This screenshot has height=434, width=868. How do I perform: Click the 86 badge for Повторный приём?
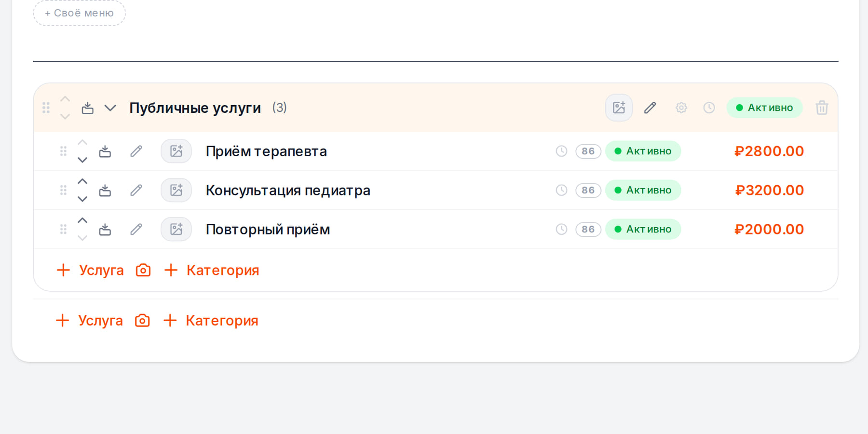point(588,229)
